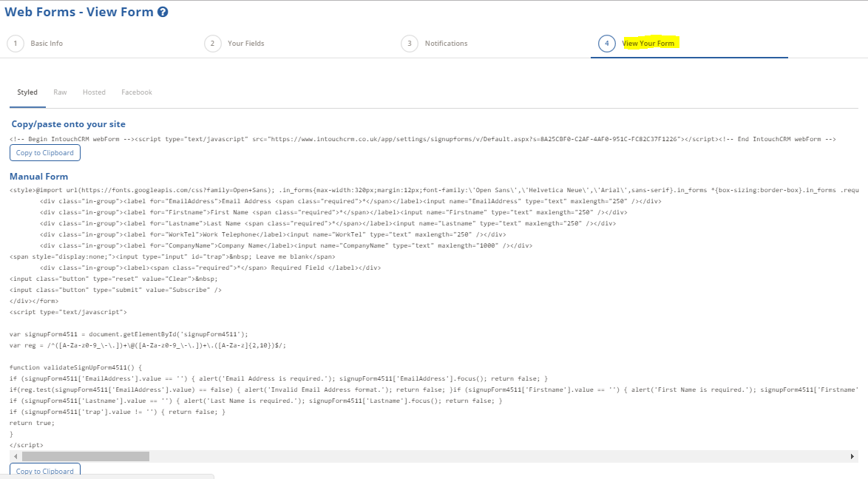Click the 'Copy/paste onto your site' heading

(x=69, y=124)
